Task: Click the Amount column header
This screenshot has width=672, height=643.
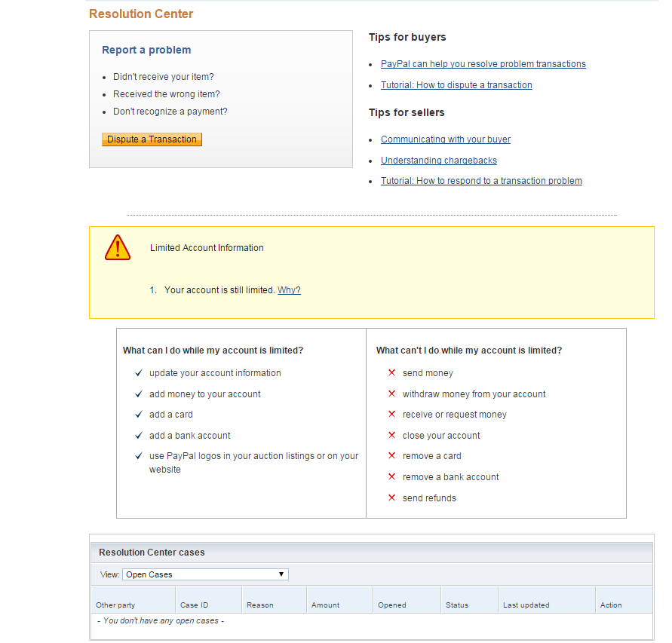Action: tap(325, 605)
